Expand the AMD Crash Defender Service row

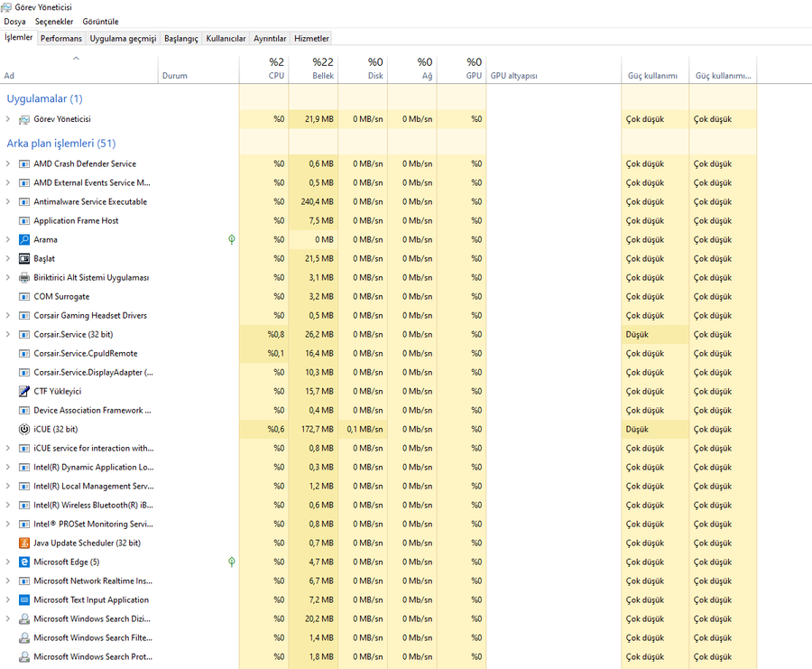pos(8,163)
